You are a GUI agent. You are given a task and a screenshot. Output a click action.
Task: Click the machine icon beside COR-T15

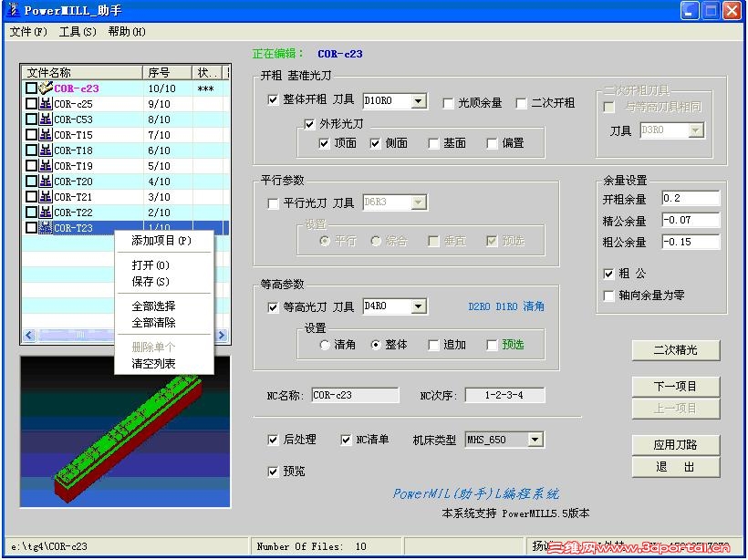click(x=46, y=134)
